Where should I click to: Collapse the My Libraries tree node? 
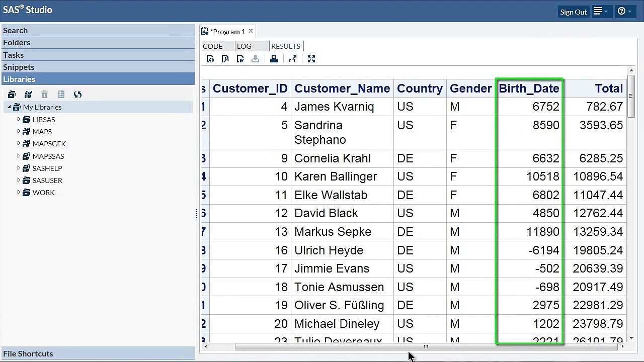point(9,107)
